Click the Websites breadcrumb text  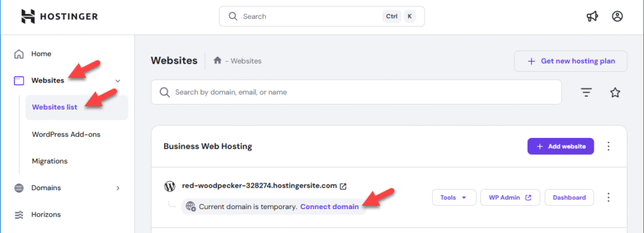[x=246, y=61]
